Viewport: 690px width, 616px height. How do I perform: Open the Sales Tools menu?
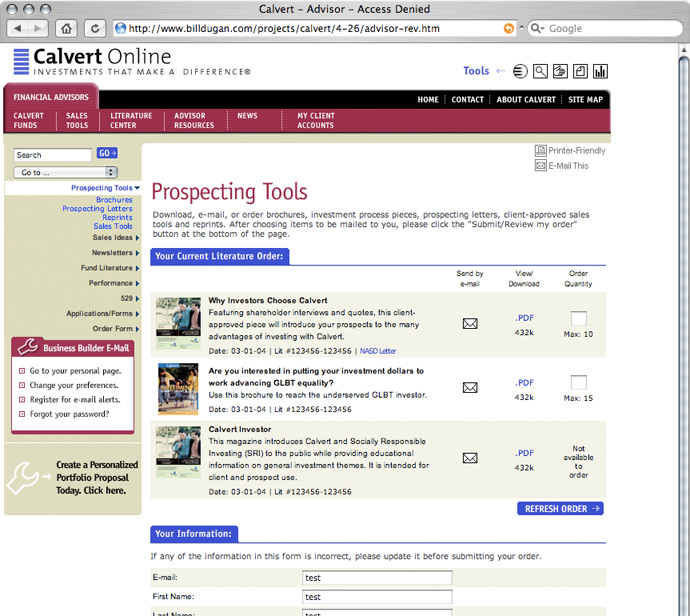[77, 121]
